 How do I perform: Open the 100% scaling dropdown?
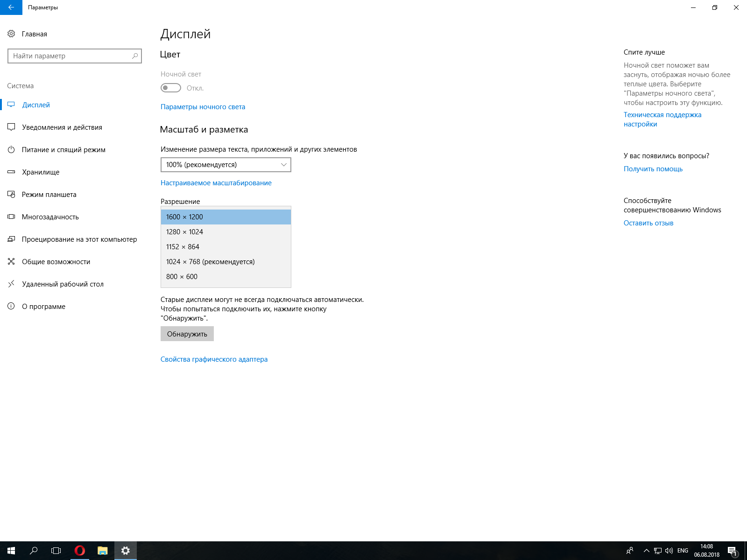pyautogui.click(x=226, y=165)
